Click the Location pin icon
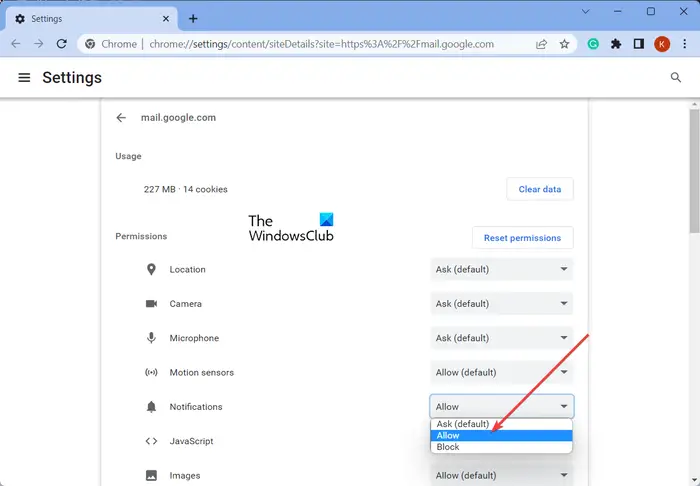Viewport: 700px width, 486px height. pyautogui.click(x=151, y=270)
